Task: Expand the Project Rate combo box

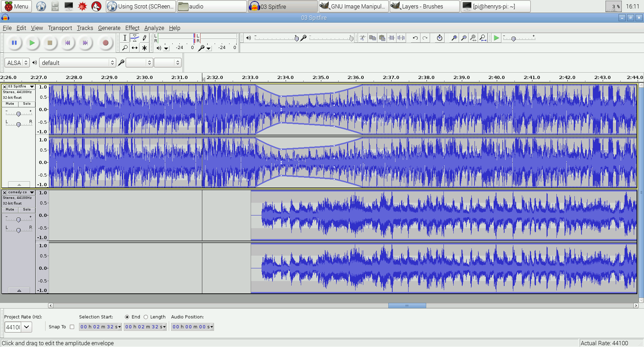Action: coord(26,327)
